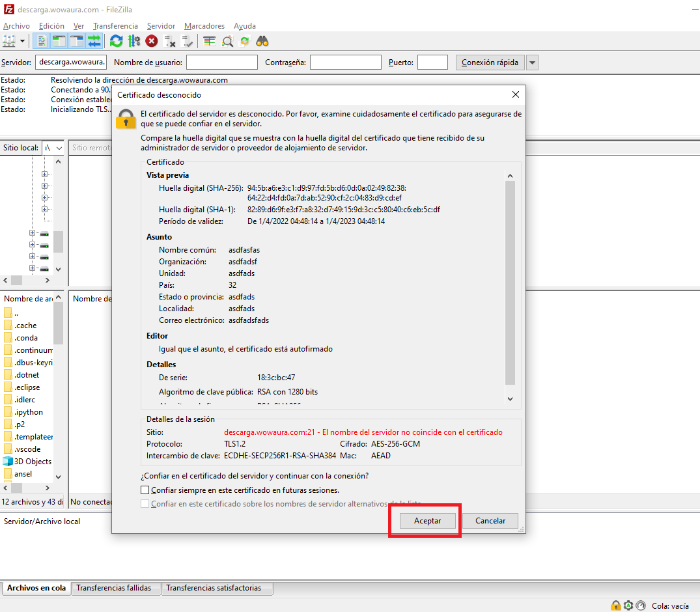
Task: Disconnect from the currently visible server
Action: (170, 42)
